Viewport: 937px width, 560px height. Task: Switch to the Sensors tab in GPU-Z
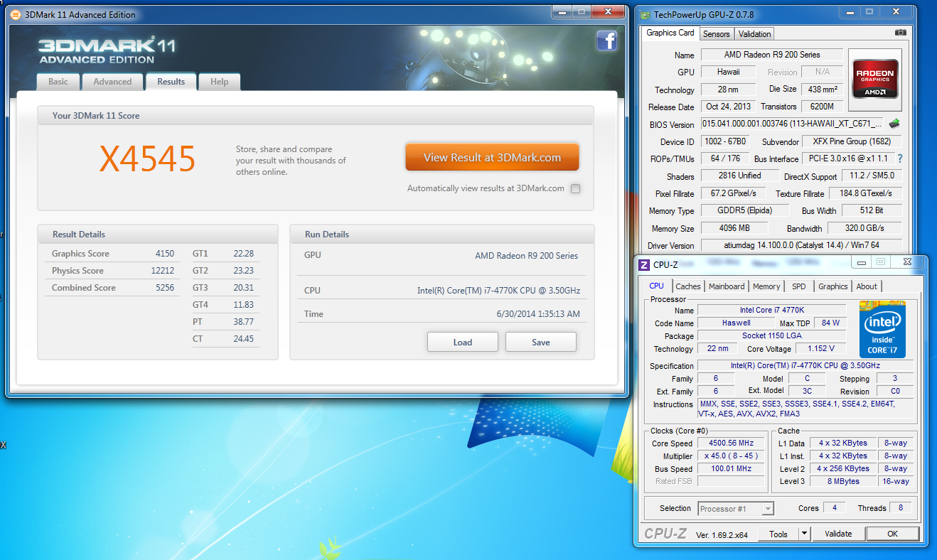pyautogui.click(x=717, y=34)
